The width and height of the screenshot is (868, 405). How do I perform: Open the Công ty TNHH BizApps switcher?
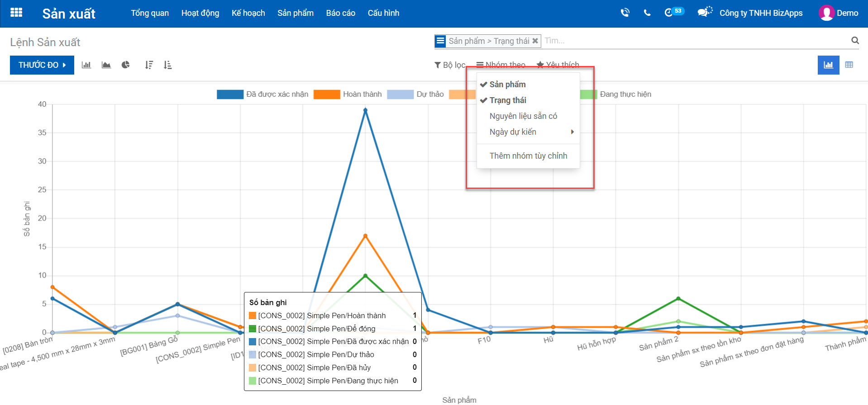(761, 13)
